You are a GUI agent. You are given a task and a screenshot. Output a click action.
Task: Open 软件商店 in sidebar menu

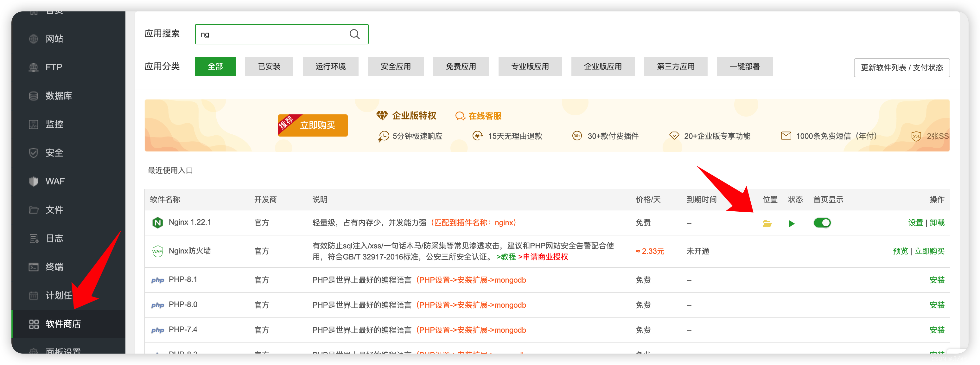coord(68,324)
